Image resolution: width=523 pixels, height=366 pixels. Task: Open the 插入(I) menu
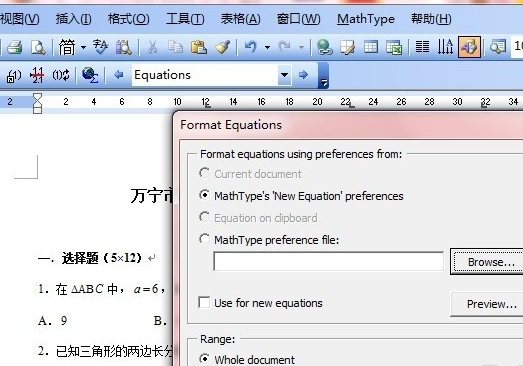[74, 19]
